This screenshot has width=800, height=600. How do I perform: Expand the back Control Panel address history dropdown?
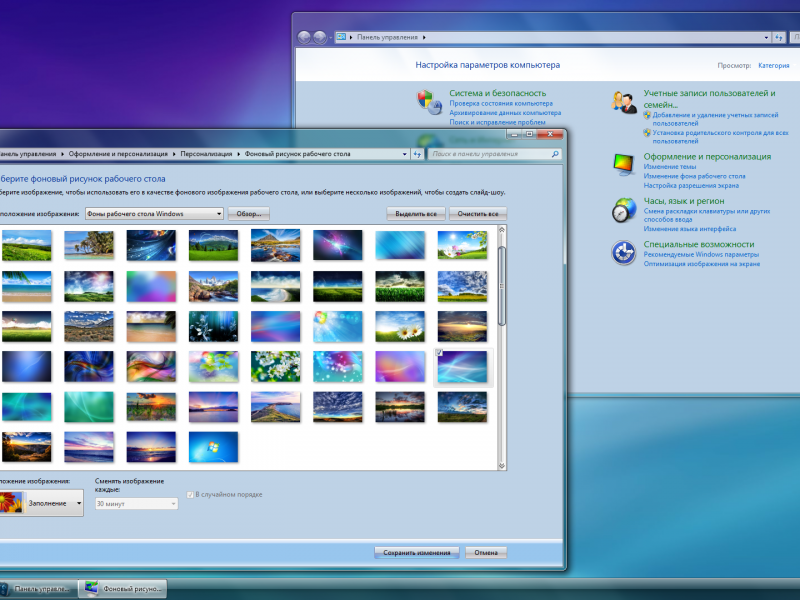click(766, 37)
